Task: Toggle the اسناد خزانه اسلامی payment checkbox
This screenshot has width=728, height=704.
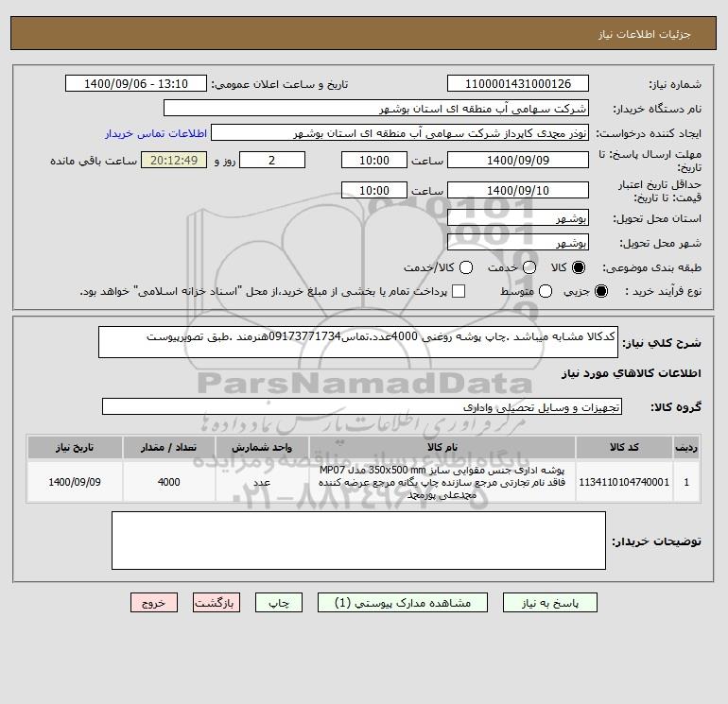Action: click(x=459, y=291)
